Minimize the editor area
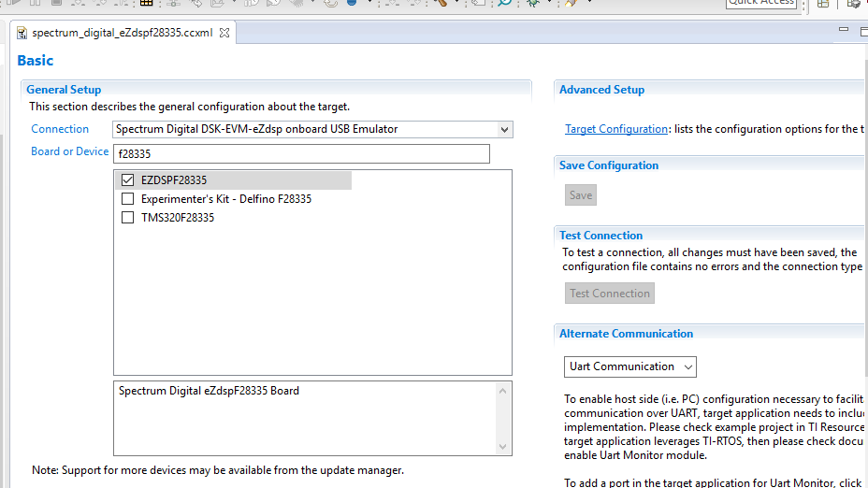This screenshot has height=488, width=868. 843,29
